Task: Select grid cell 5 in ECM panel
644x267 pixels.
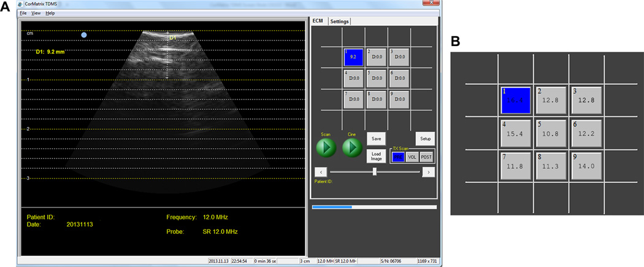Action: [x=375, y=77]
